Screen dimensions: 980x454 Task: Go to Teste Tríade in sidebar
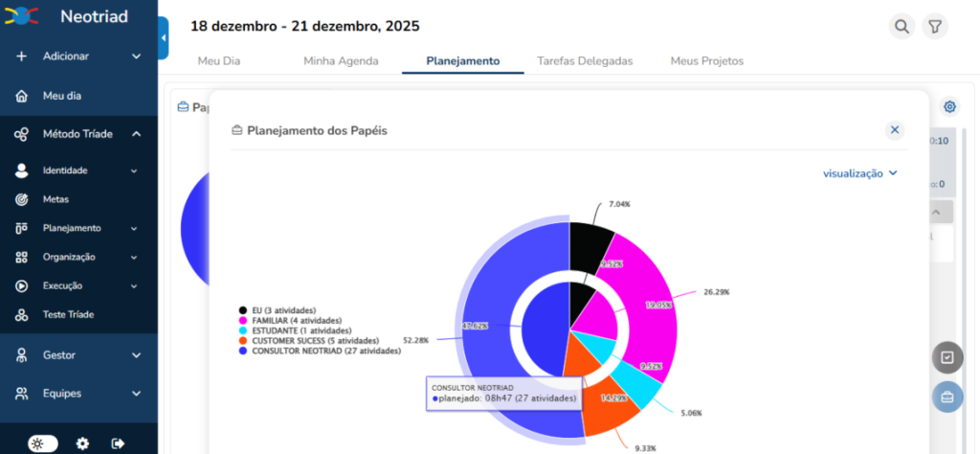click(x=66, y=314)
